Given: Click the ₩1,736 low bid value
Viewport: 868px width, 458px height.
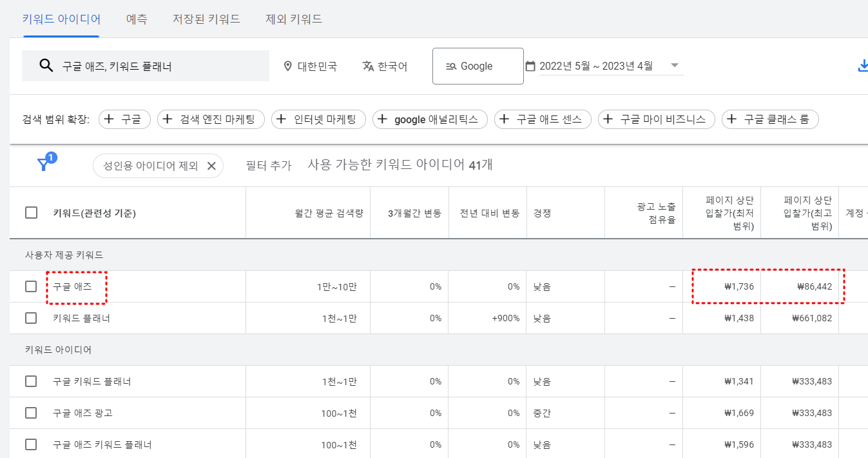Looking at the screenshot, I should (x=739, y=286).
